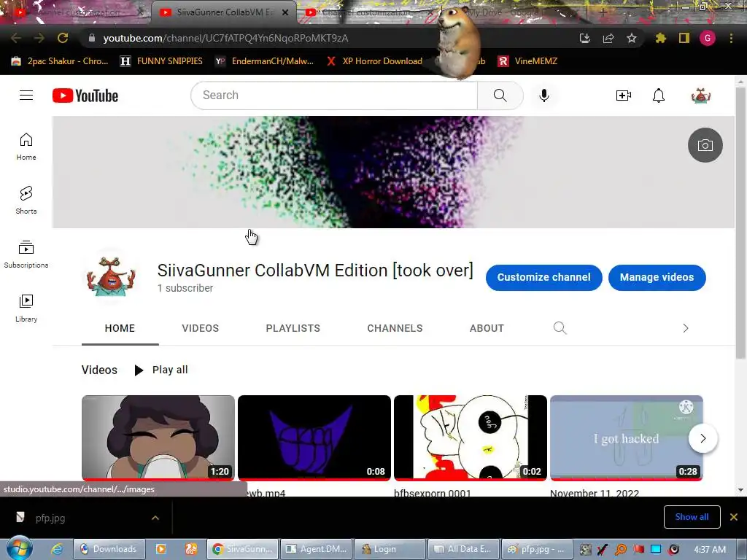
Task: Open the YouTube guide hamburger menu
Action: [x=26, y=96]
